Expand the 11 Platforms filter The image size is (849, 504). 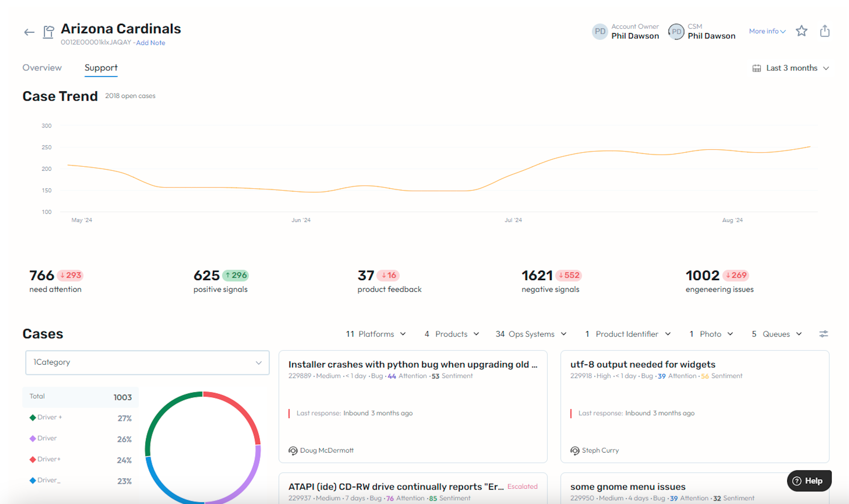[x=376, y=334]
